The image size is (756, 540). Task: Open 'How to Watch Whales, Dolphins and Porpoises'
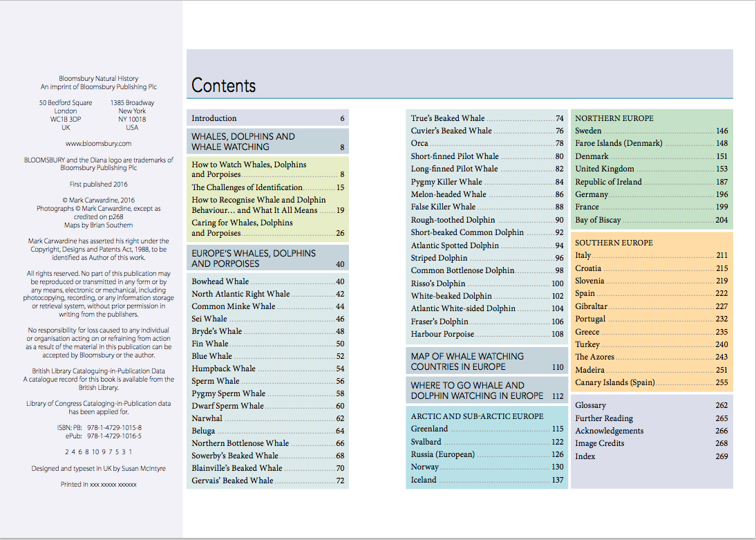click(267, 169)
